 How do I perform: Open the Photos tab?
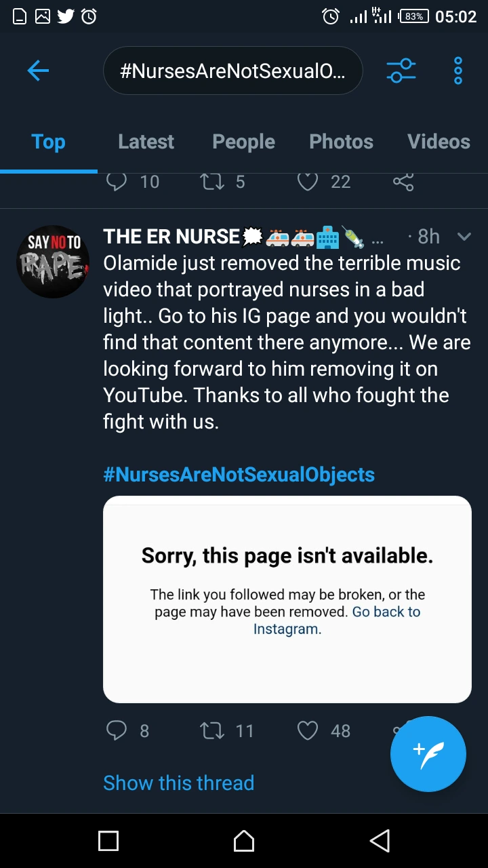click(341, 141)
